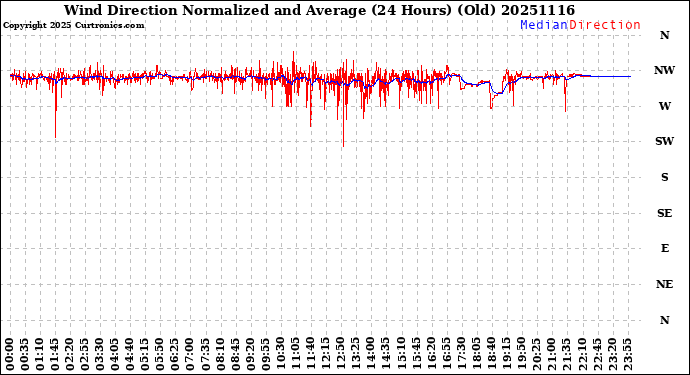Click the 18:40 time label
690x375 pixels.
click(492, 354)
